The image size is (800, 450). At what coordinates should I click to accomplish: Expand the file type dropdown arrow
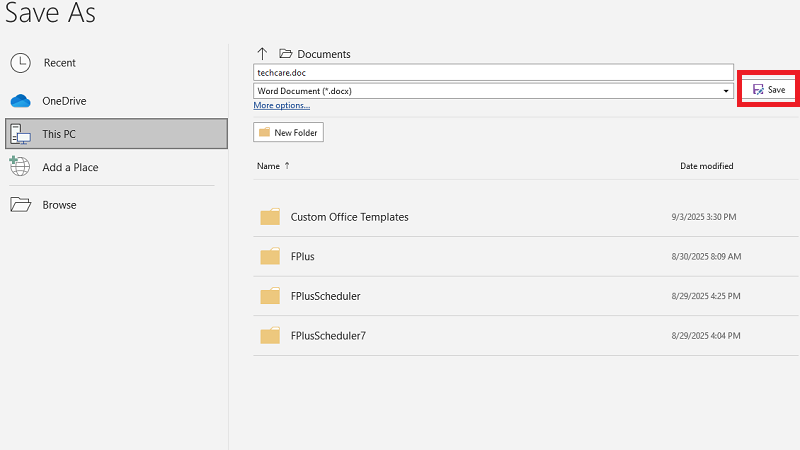tap(727, 91)
